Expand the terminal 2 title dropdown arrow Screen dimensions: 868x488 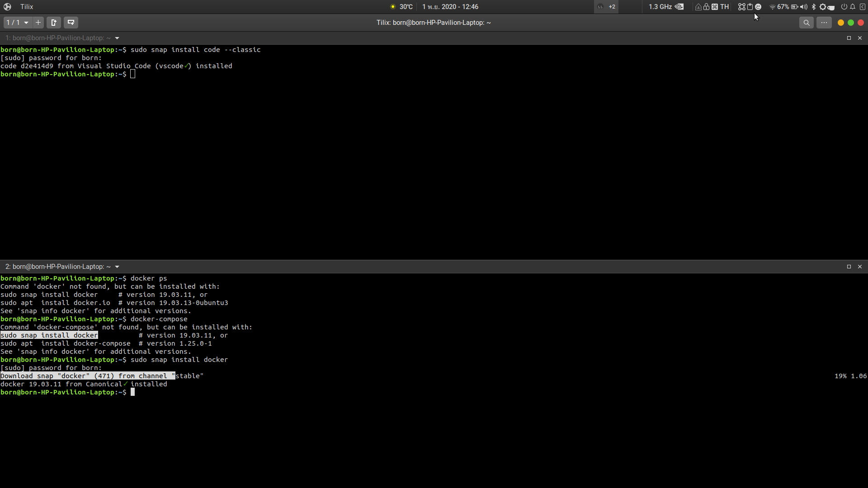pyautogui.click(x=117, y=267)
